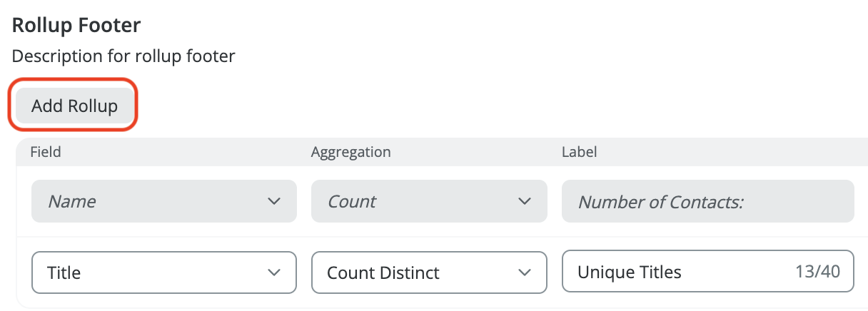Click the word Title in second row
Viewport: 868px width, 311px height.
coord(64,272)
